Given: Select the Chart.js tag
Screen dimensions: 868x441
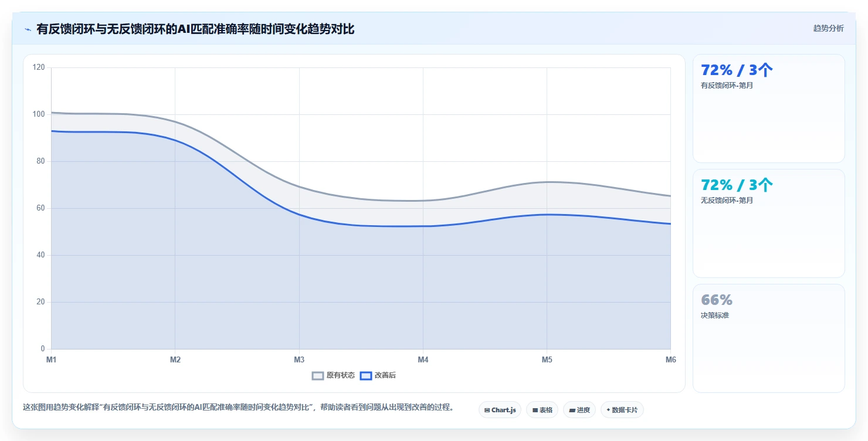Looking at the screenshot, I should click(500, 410).
